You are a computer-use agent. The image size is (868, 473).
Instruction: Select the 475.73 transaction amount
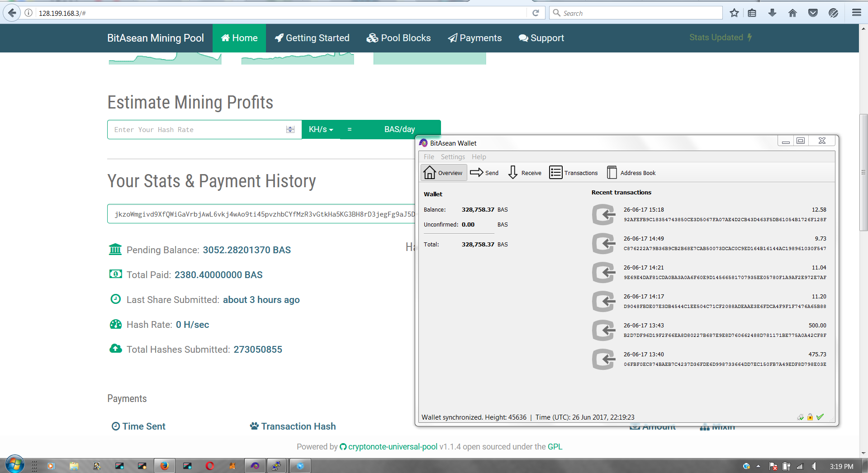point(817,355)
